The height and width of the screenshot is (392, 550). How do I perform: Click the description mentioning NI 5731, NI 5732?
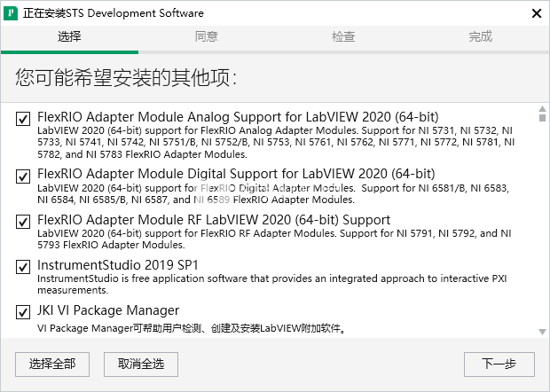point(276,142)
